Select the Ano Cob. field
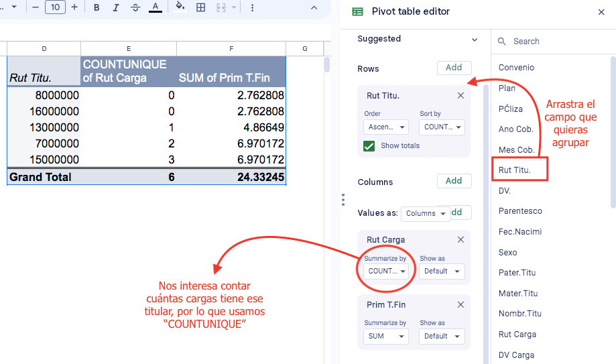This screenshot has height=364, width=616. (516, 129)
